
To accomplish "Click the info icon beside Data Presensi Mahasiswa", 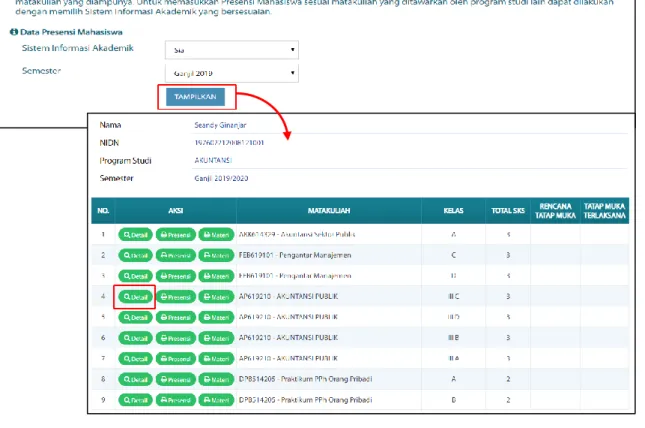I will tap(14, 32).
